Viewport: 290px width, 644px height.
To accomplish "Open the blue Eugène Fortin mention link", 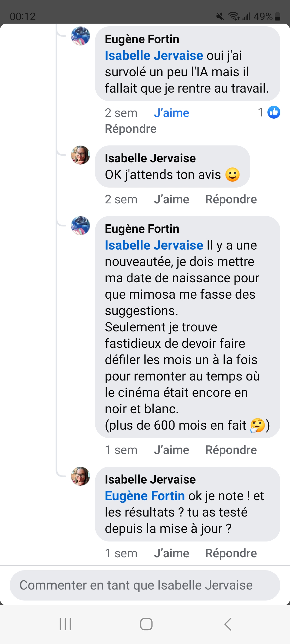I will (x=145, y=496).
